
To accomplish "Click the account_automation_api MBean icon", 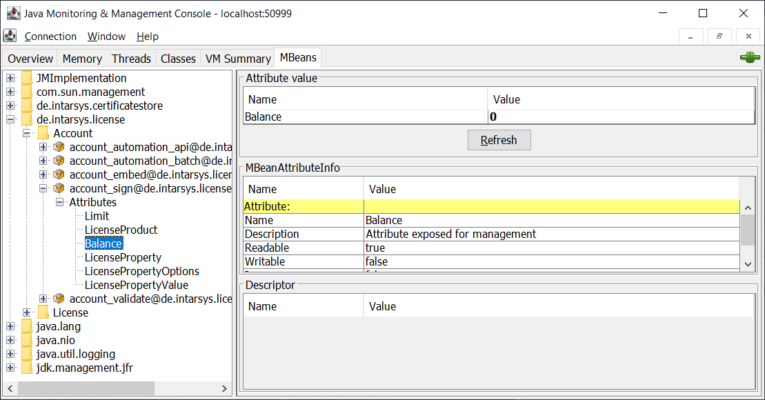I will tap(59, 147).
